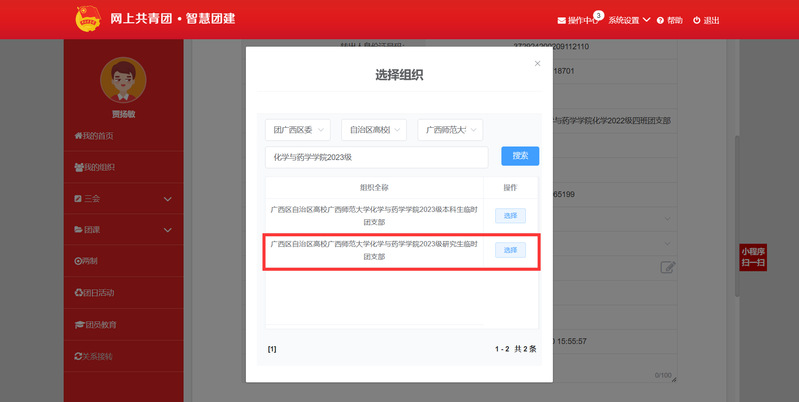Close the 选择组织 dialog
The image size is (799, 402).
click(537, 64)
